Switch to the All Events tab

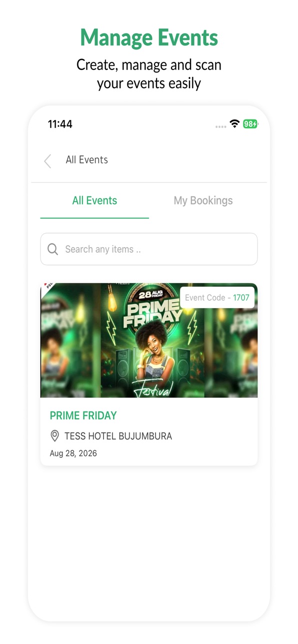pyautogui.click(x=94, y=201)
